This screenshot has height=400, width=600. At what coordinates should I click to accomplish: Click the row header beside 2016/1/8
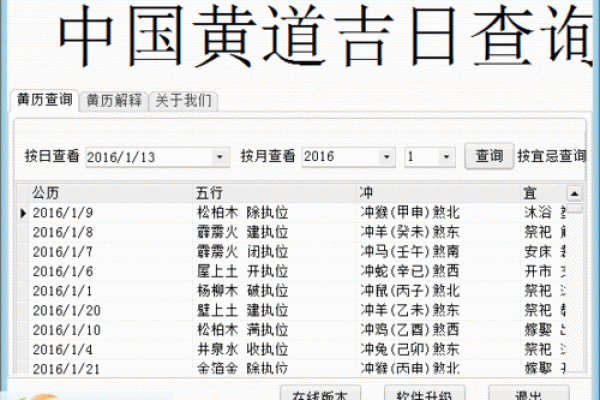[23, 232]
